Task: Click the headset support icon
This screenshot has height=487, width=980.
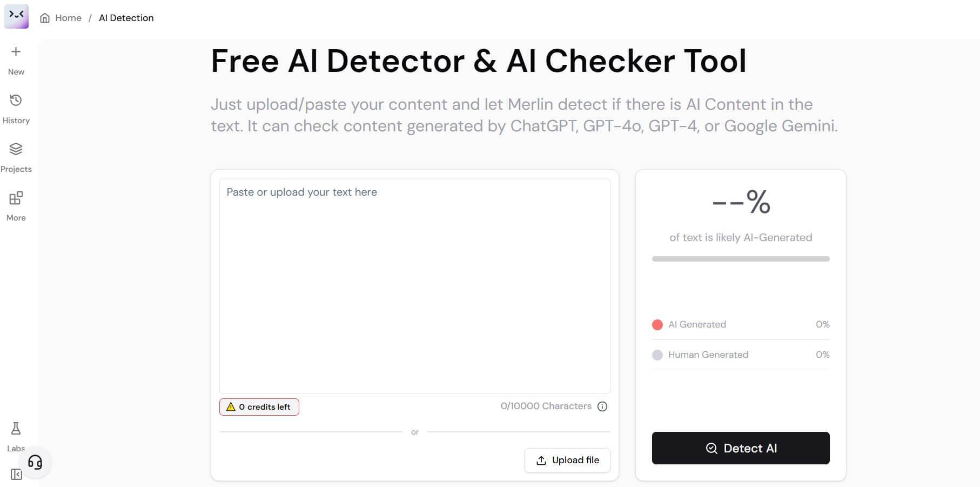Action: 35,462
